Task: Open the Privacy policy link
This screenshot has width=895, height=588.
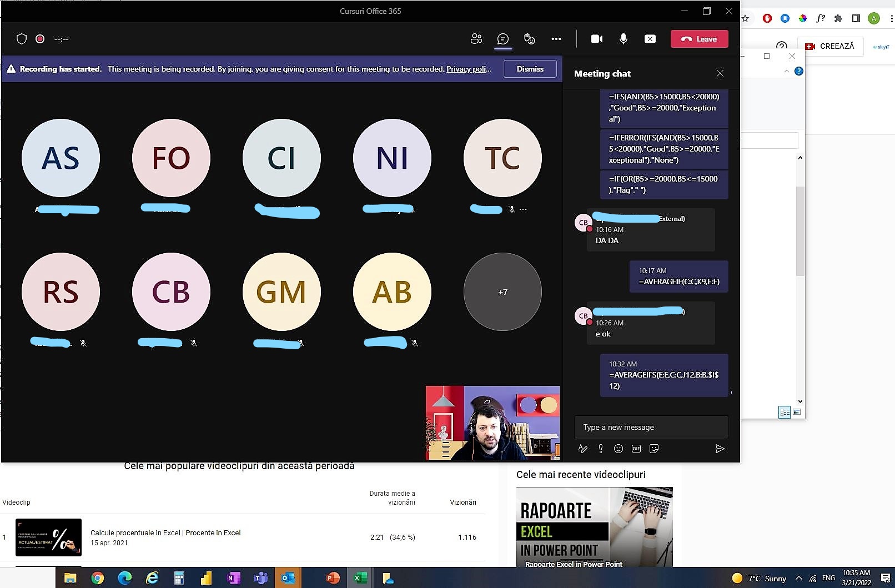Action: [x=468, y=69]
